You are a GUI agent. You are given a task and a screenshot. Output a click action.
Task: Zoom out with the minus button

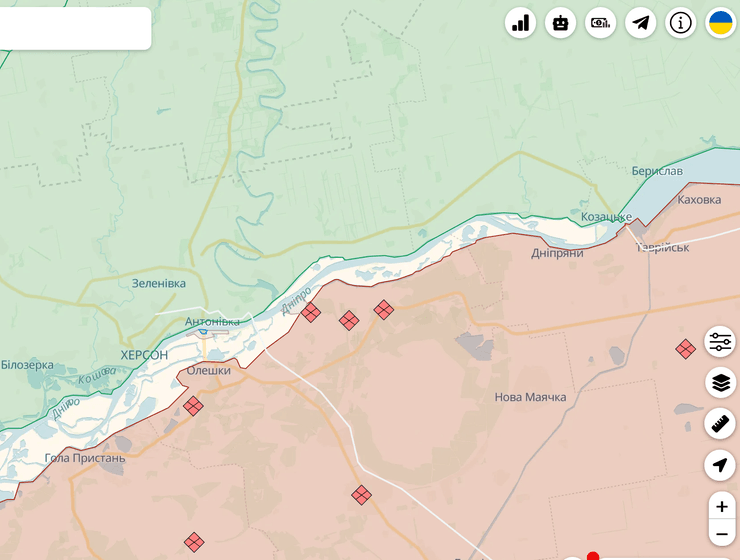[722, 534]
